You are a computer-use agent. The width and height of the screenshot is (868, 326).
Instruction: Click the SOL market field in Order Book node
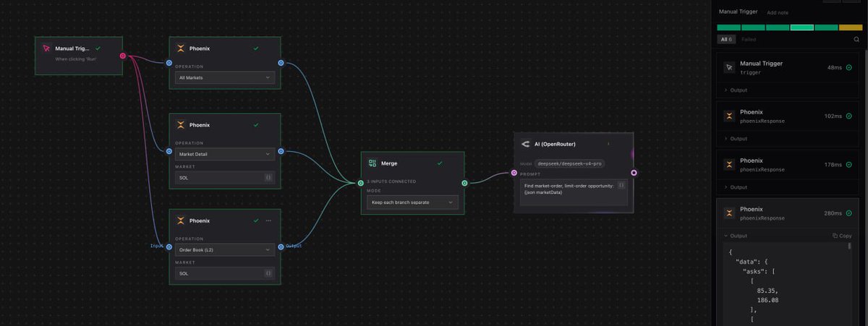click(225, 273)
